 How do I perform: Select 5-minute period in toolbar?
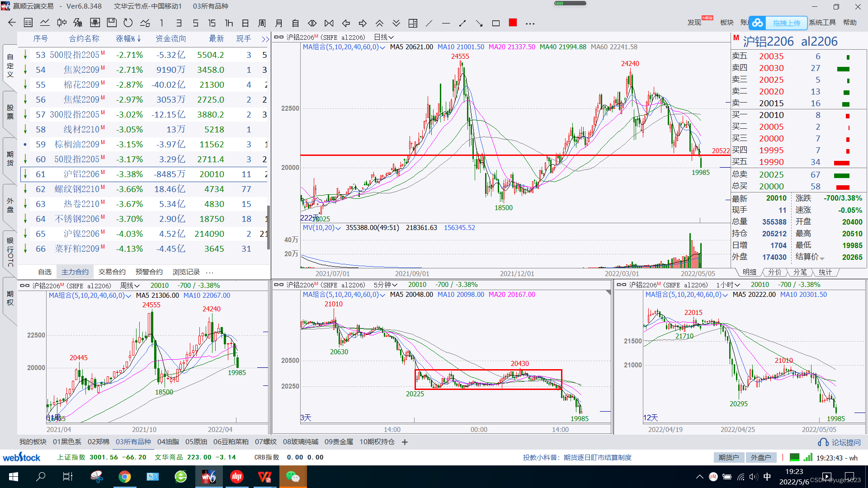[x=195, y=23]
